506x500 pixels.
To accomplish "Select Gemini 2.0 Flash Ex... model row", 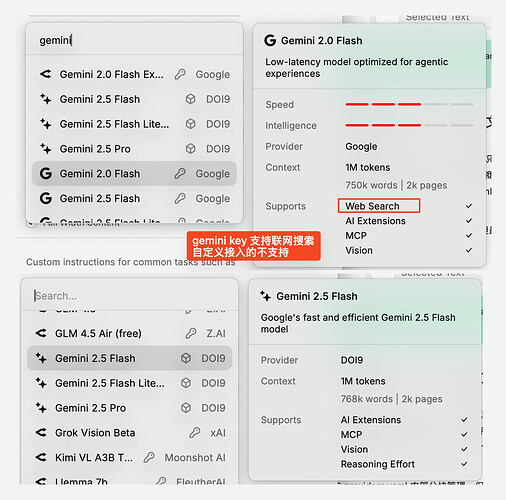I will click(x=134, y=74).
